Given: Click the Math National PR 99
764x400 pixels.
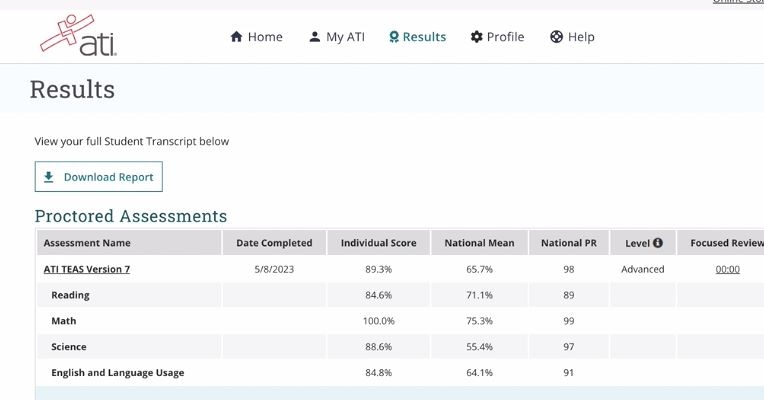Looking at the screenshot, I should [569, 321].
